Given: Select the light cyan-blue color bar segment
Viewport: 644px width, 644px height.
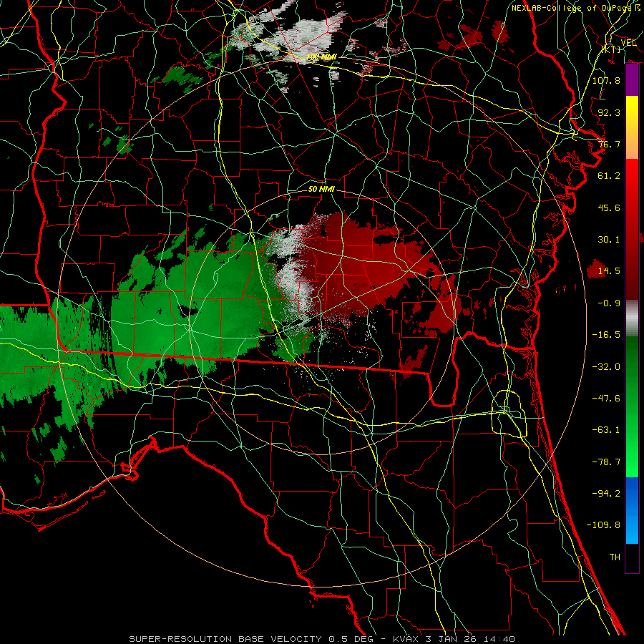Looking at the screenshot, I should 632,530.
